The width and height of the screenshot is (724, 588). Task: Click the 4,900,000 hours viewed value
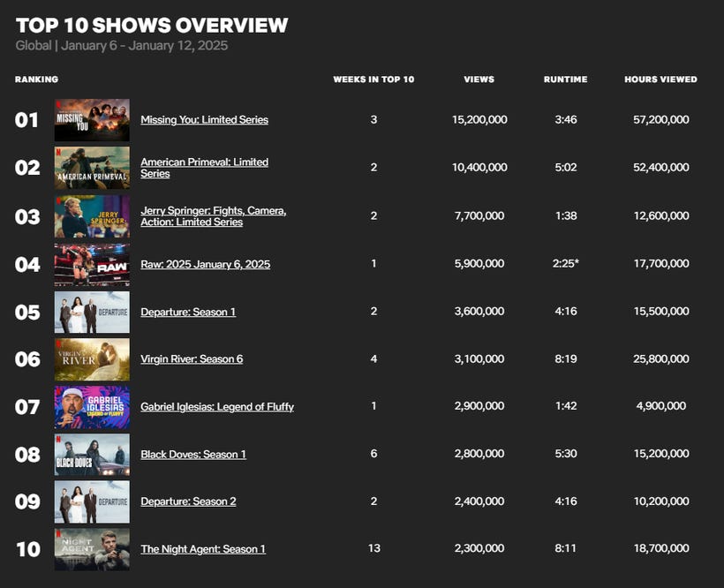661,406
